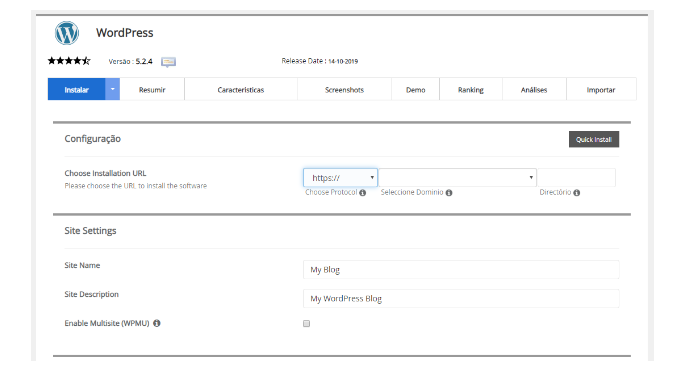692x382 pixels.
Task: Open the Características tab
Action: pos(241,90)
